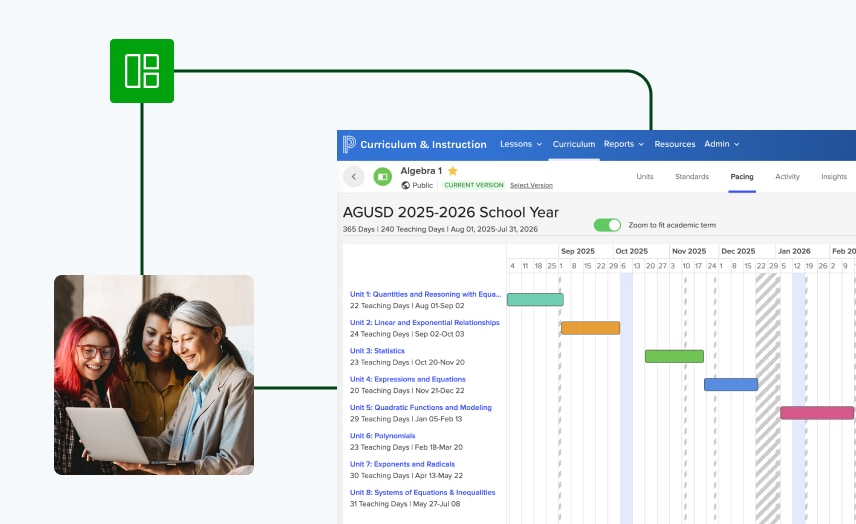Switch to the Insights tab
The image size is (856, 524).
(834, 176)
